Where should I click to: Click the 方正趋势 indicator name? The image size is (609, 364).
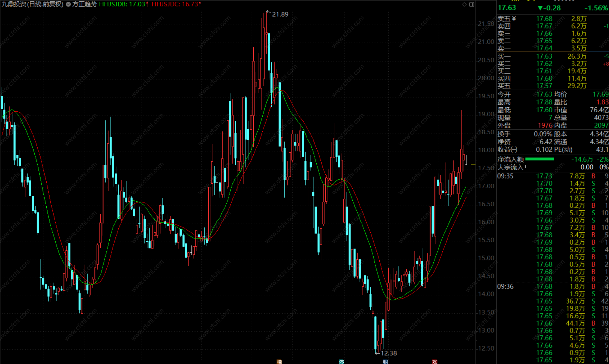pyautogui.click(x=85, y=4)
